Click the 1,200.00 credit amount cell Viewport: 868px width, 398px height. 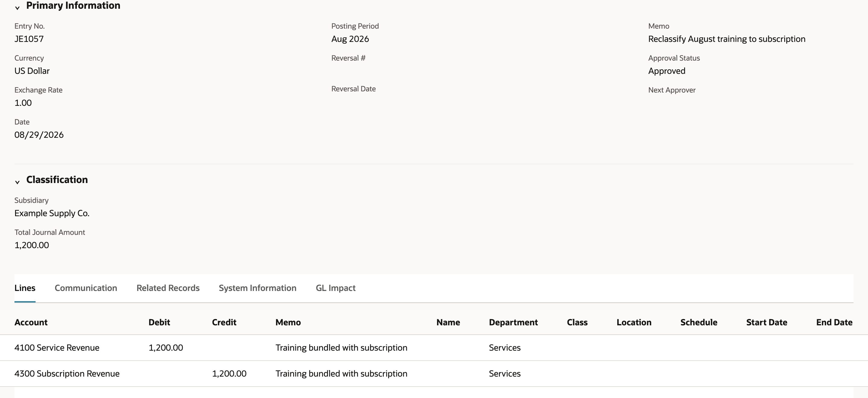(x=229, y=373)
